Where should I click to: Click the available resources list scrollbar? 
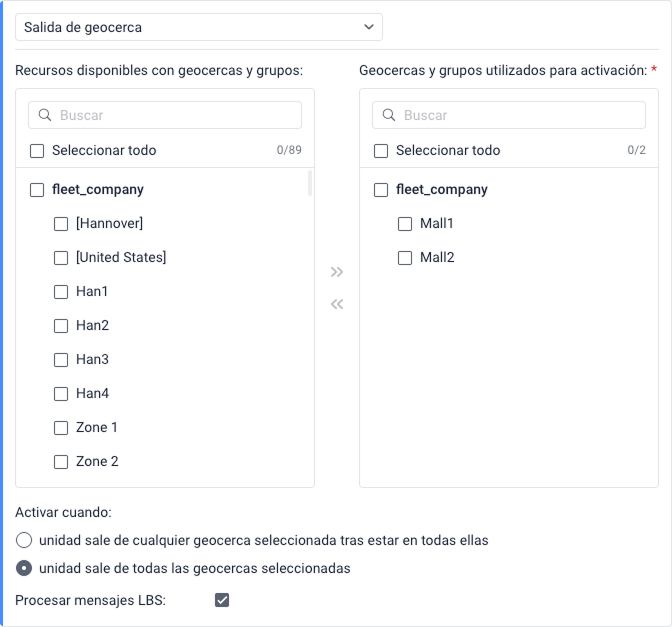(309, 183)
